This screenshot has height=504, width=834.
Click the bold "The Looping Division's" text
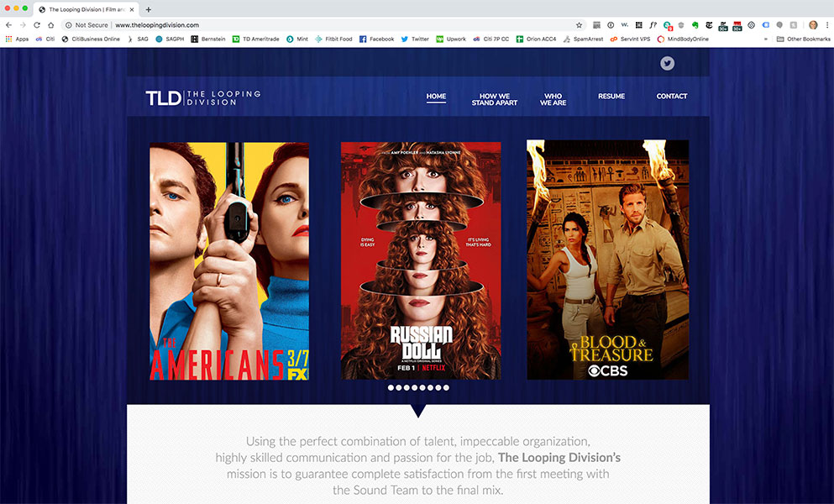559,458
